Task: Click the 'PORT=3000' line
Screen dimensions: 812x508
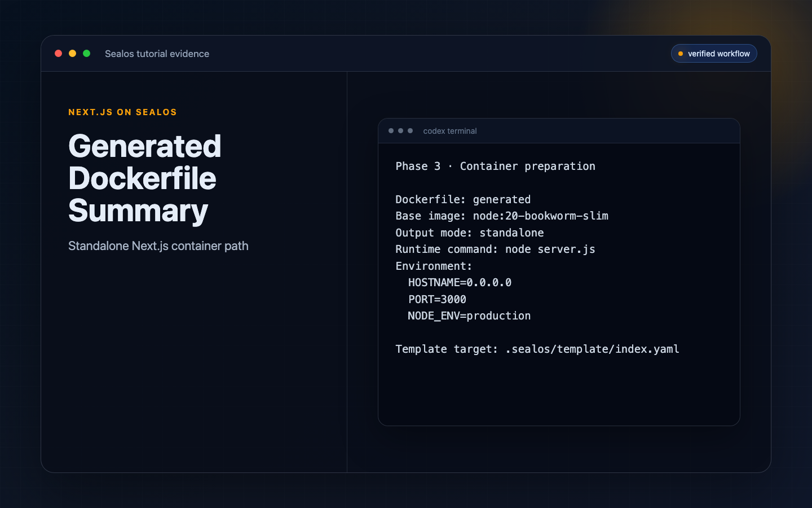Action: [x=437, y=299]
